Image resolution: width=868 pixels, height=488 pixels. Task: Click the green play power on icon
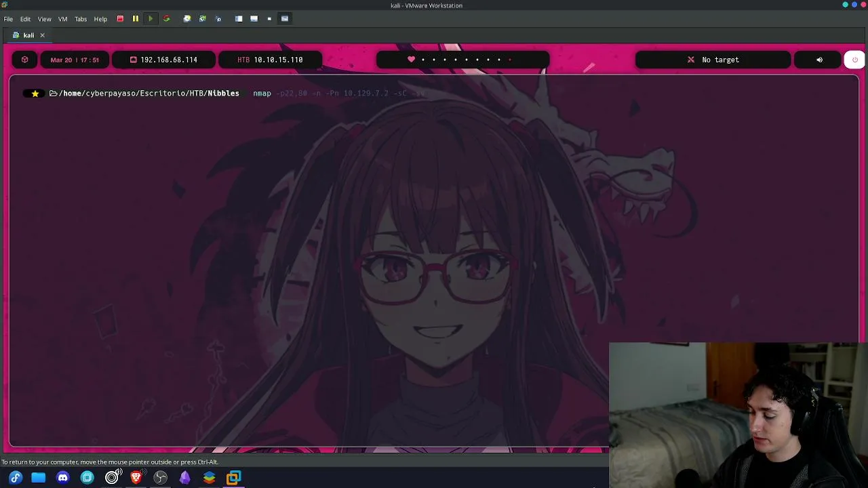coord(151,19)
